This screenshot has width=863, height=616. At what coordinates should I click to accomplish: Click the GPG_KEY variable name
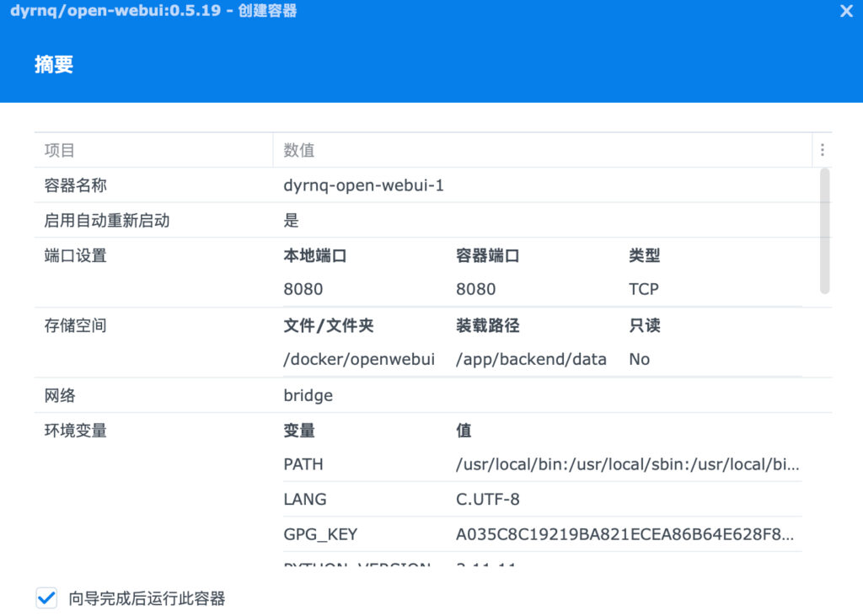click(320, 534)
